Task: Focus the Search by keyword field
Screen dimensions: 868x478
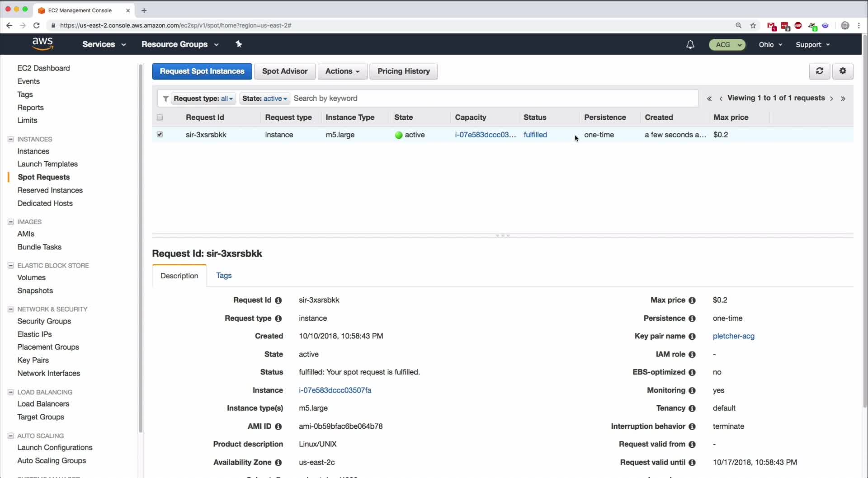Action: click(x=495, y=98)
